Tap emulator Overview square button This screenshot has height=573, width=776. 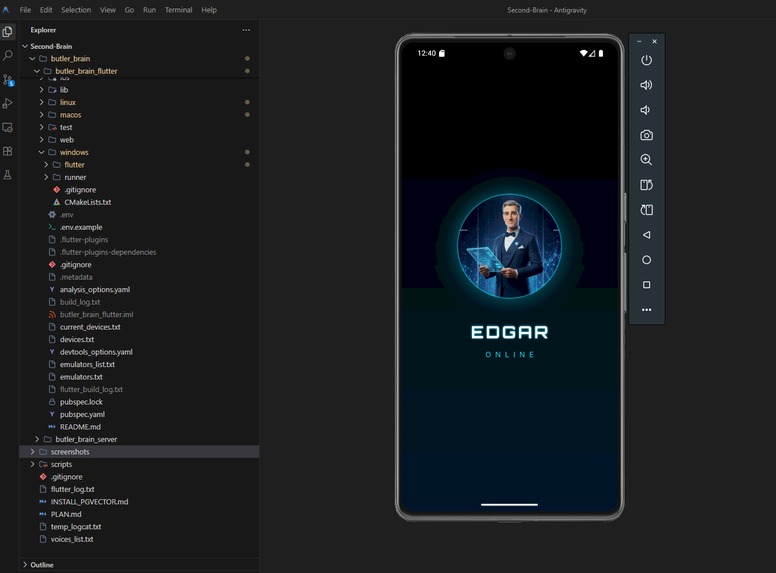tap(646, 285)
